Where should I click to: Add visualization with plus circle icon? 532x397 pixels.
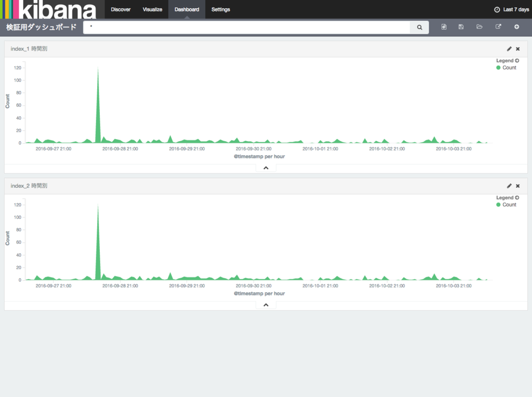coord(516,27)
